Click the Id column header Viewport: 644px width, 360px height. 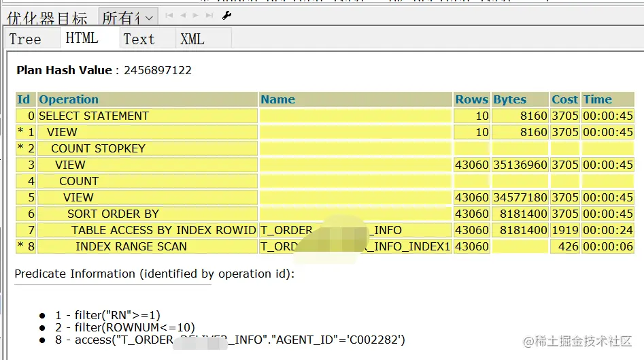[x=26, y=99]
